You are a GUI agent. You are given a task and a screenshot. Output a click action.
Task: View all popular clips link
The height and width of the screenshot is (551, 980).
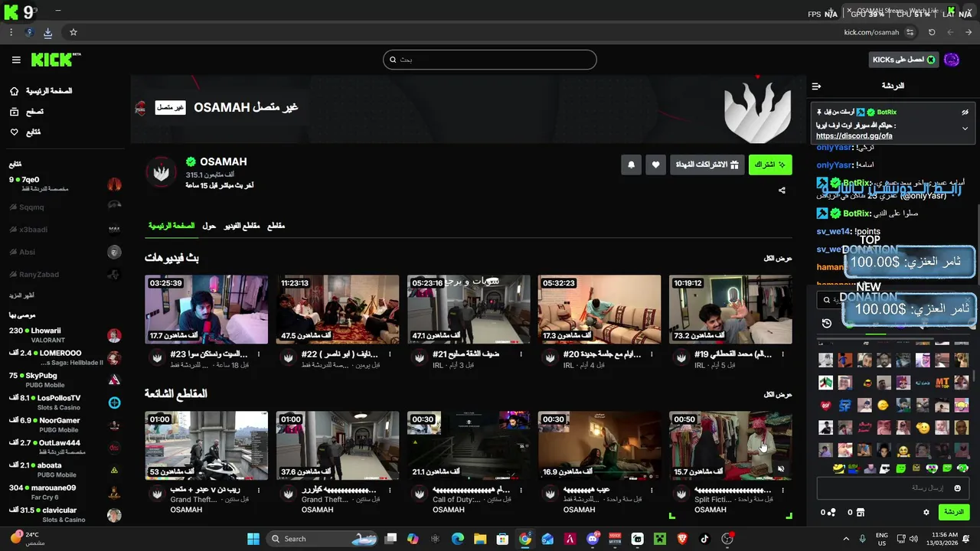[x=777, y=395]
